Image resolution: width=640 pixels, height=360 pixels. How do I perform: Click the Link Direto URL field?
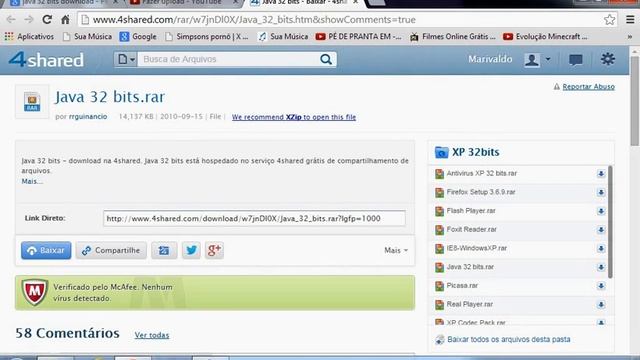click(x=254, y=218)
